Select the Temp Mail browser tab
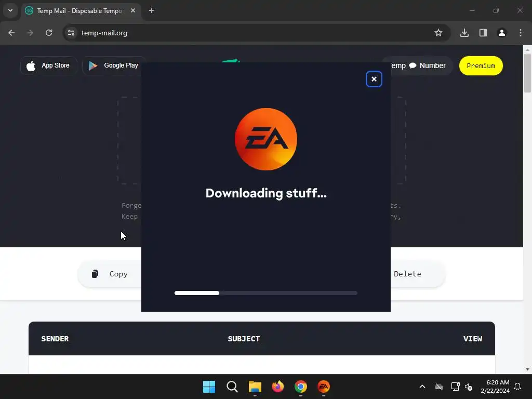This screenshot has height=399, width=532. click(82, 11)
